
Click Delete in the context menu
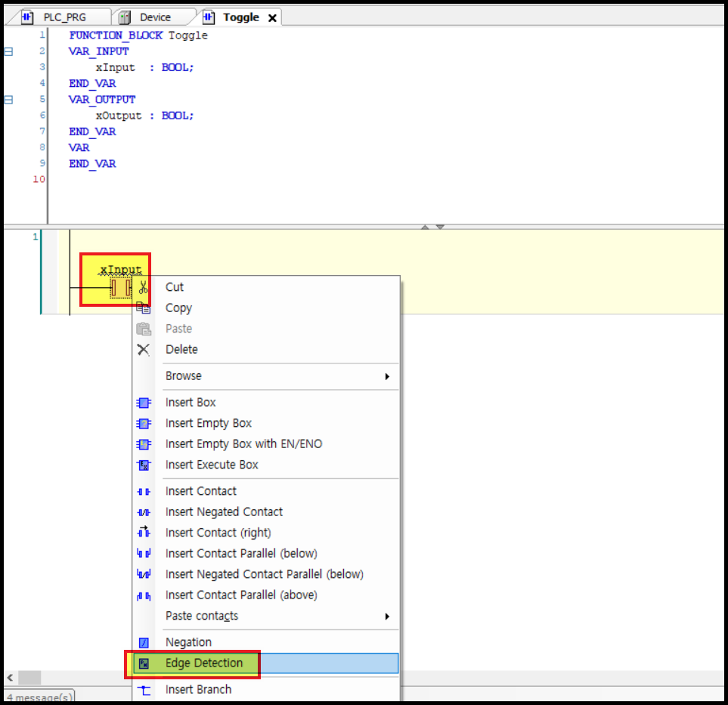click(181, 349)
